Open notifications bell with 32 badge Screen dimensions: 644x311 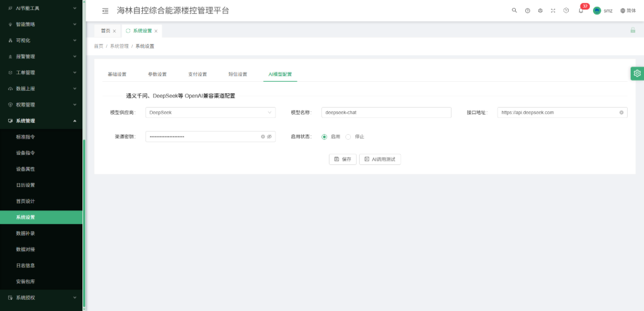point(580,11)
